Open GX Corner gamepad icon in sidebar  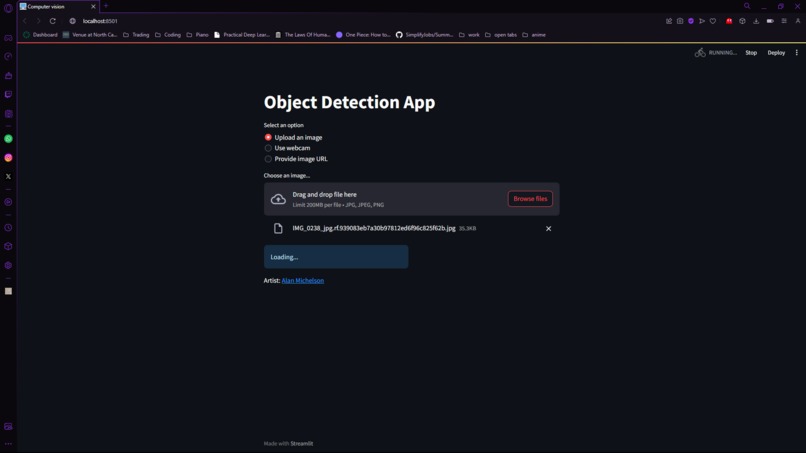[x=8, y=38]
